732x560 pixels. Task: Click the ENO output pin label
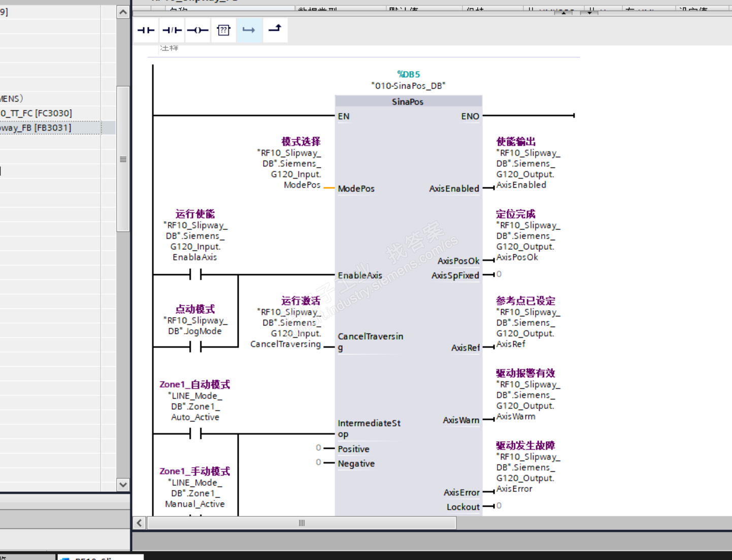(470, 116)
